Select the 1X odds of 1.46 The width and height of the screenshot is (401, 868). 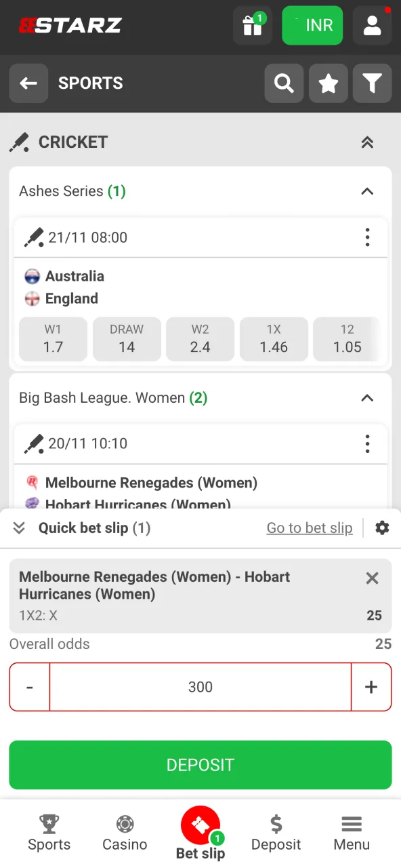274,339
